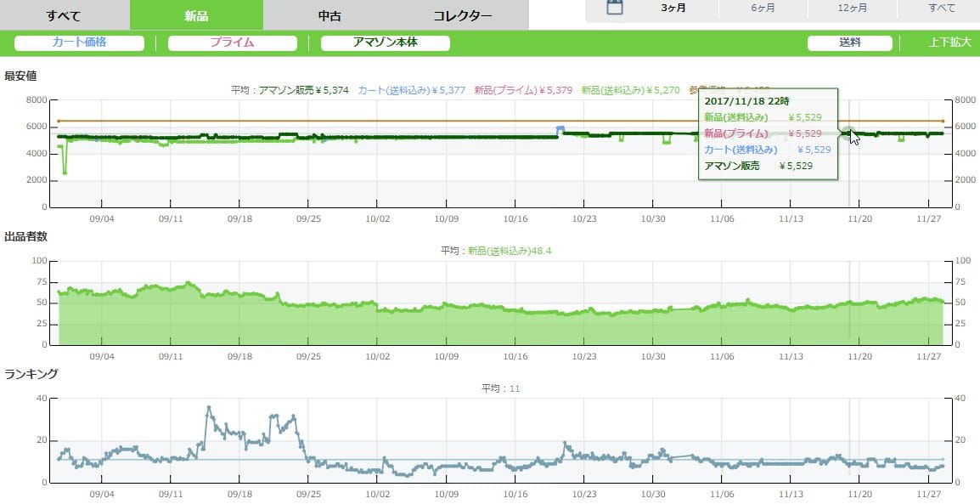980x504 pixels.
Task: Toggle the アマゾン本体 price line
Action: (385, 42)
